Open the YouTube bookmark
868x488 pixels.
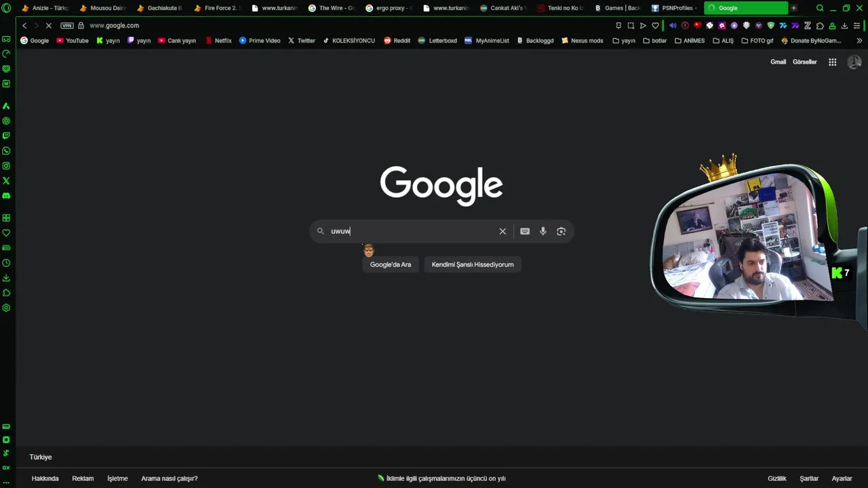pyautogui.click(x=73, y=41)
